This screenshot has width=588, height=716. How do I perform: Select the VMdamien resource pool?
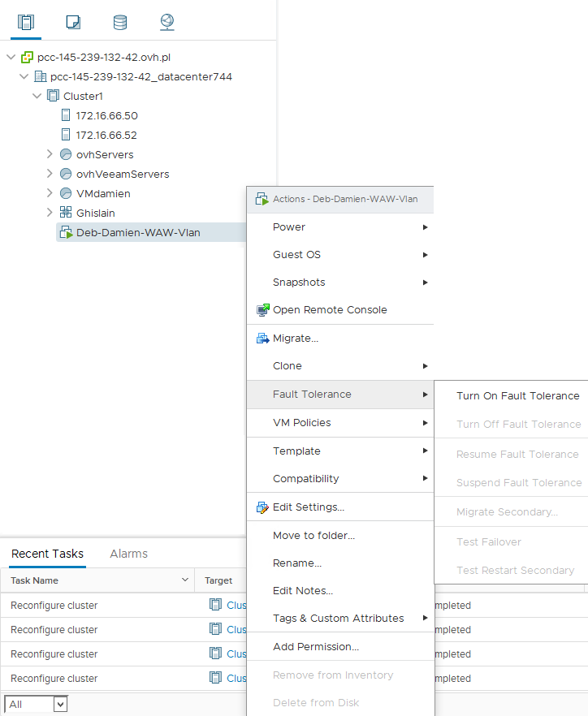103,193
